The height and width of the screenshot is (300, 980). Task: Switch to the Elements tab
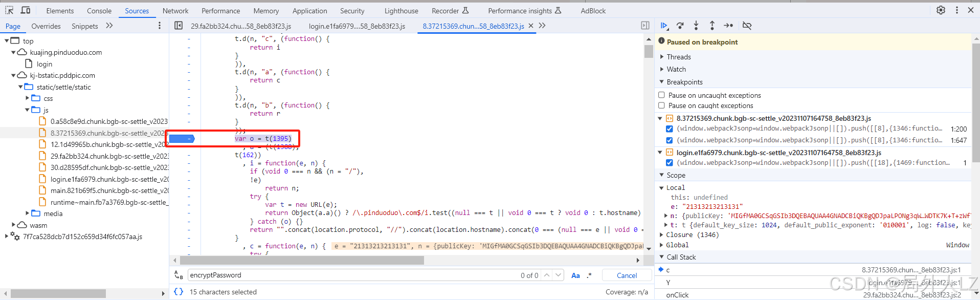pos(60,11)
